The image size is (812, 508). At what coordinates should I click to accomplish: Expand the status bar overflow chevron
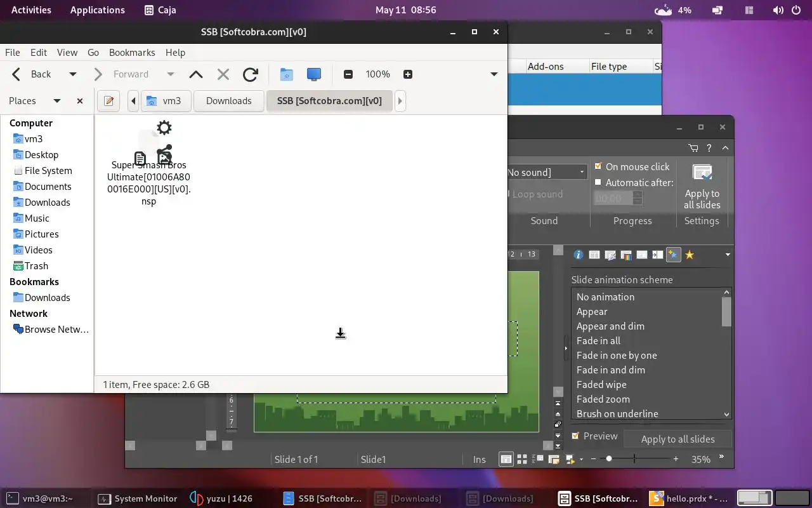point(721,457)
